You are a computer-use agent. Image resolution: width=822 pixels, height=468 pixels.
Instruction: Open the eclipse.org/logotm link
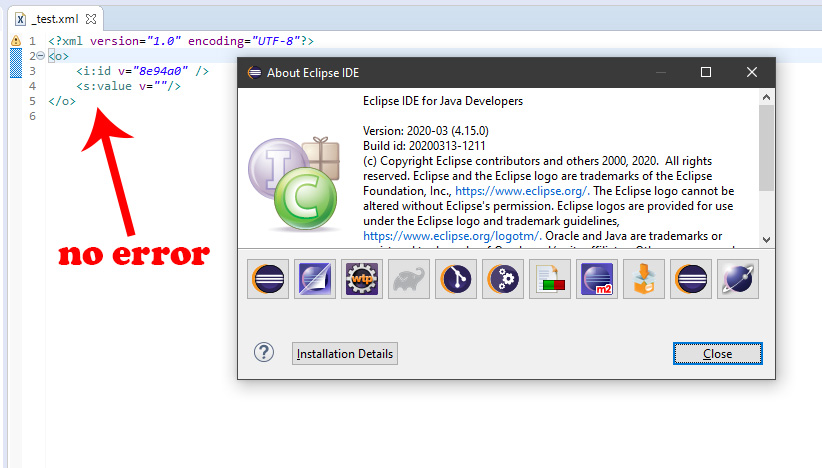click(x=452, y=236)
